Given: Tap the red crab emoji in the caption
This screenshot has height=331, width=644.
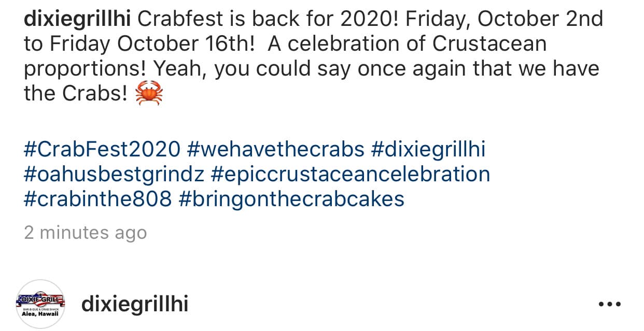Looking at the screenshot, I should 149,94.
